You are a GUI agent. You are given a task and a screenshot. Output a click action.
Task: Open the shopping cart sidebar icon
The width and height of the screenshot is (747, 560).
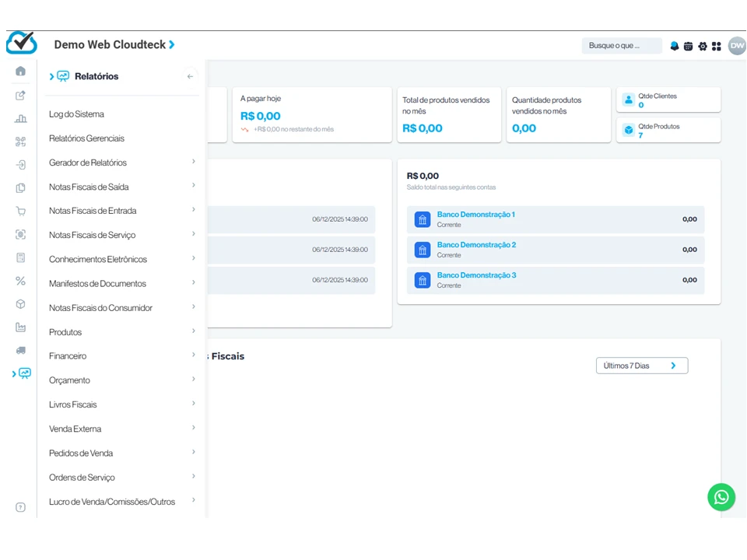[21, 211]
